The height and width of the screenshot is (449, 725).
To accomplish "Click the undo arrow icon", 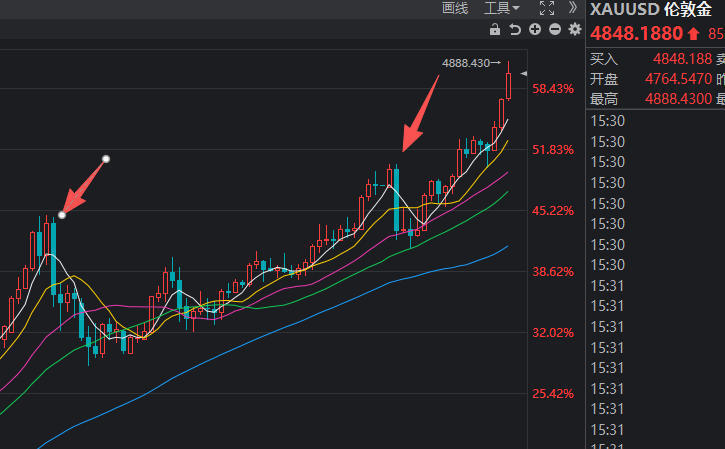I will click(x=515, y=30).
